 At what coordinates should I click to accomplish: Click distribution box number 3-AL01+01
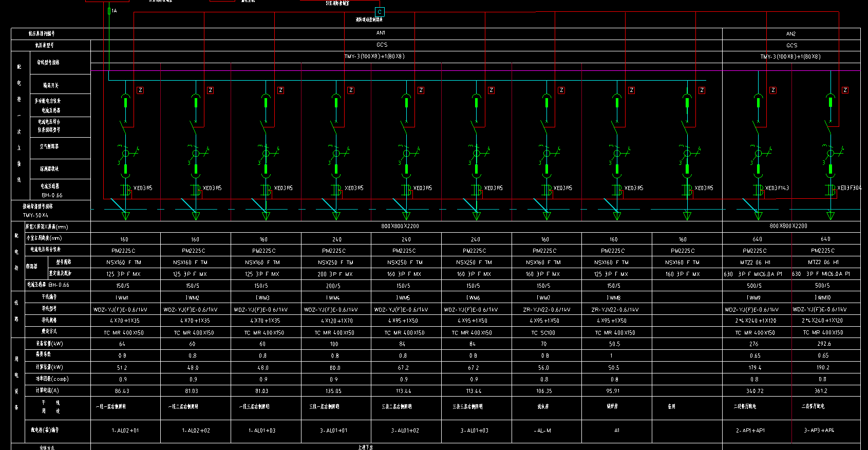333,430
